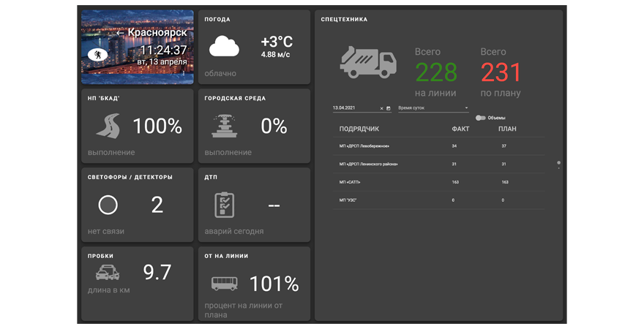Click the clipboard checklist icon in ДТП card
This screenshot has height=329, width=644.
click(x=224, y=205)
